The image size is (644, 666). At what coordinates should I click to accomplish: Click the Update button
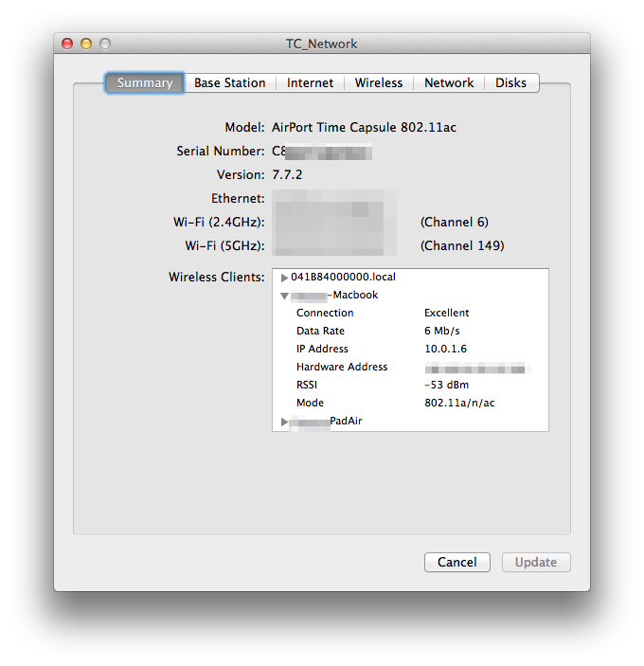[536, 562]
